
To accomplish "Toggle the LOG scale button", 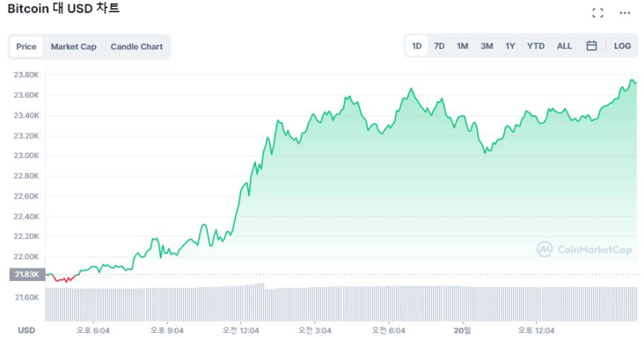I will coord(622,46).
